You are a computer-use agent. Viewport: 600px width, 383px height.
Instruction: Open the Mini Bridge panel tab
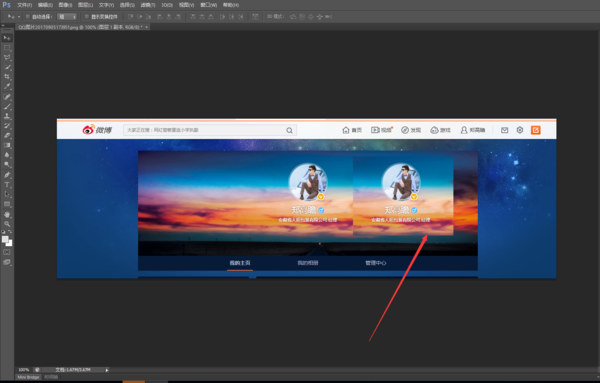click(x=28, y=377)
